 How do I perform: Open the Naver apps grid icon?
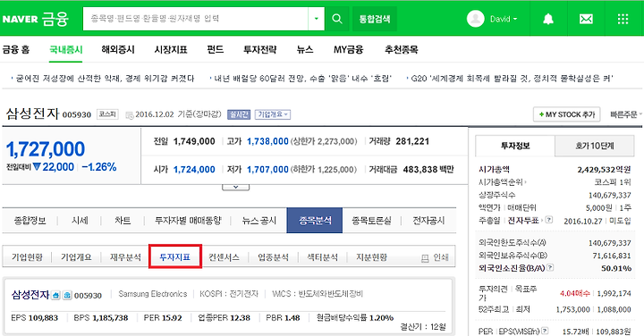click(623, 19)
